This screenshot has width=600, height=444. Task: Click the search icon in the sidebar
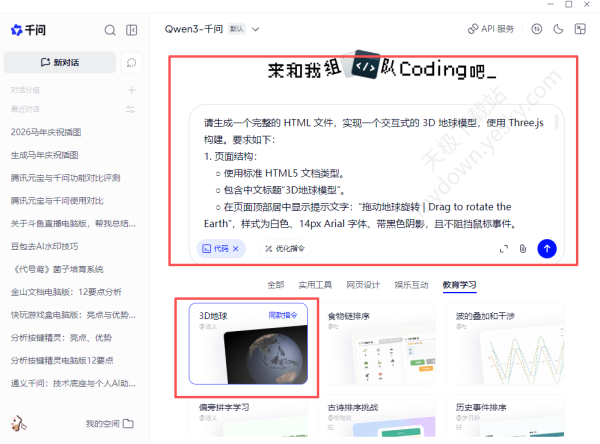point(110,30)
